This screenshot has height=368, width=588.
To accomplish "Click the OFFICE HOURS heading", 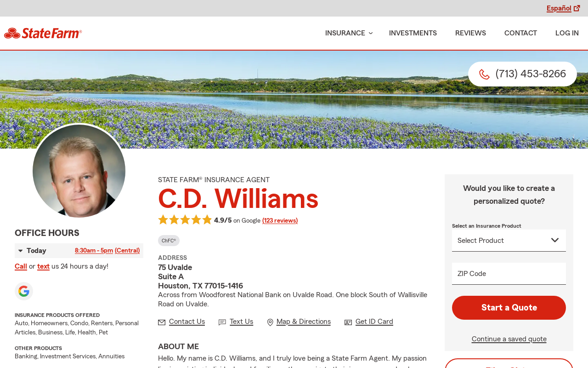I will (47, 233).
